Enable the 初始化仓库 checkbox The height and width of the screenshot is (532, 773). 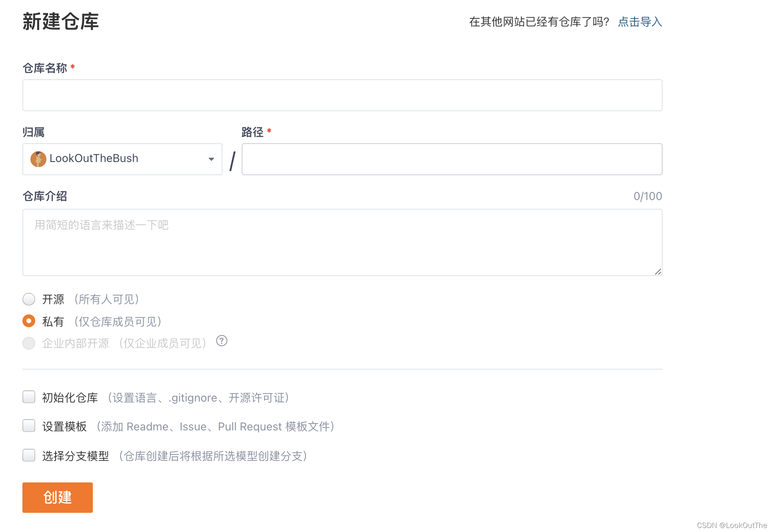[29, 397]
